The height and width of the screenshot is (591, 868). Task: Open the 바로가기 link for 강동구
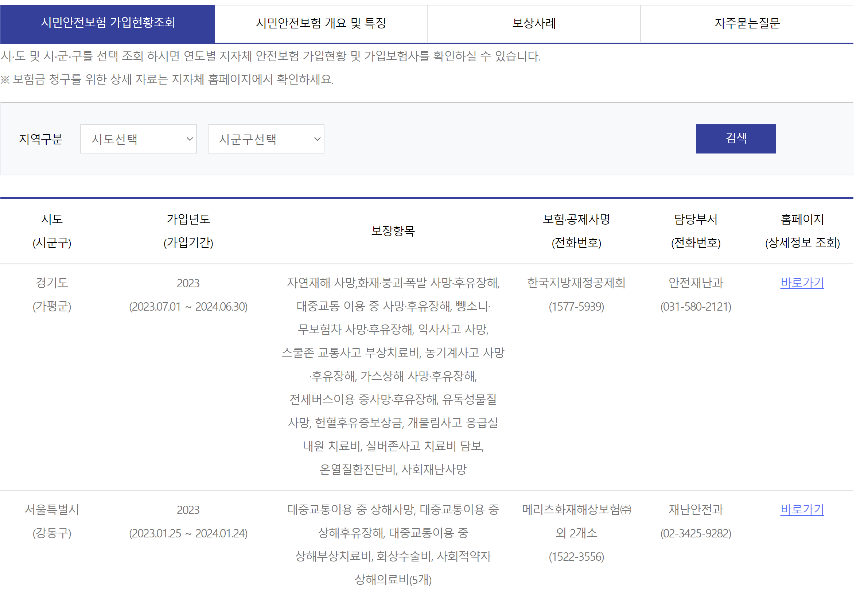802,509
